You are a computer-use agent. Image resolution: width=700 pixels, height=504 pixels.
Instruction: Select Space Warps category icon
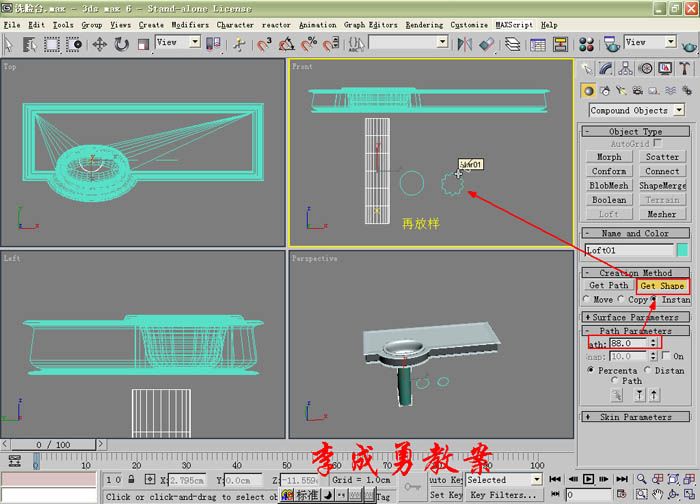tap(670, 91)
